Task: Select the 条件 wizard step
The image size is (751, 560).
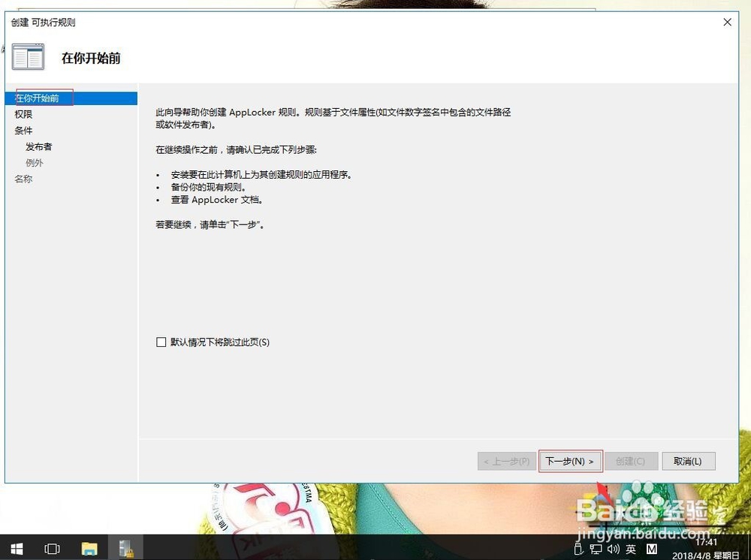Action: 23,130
